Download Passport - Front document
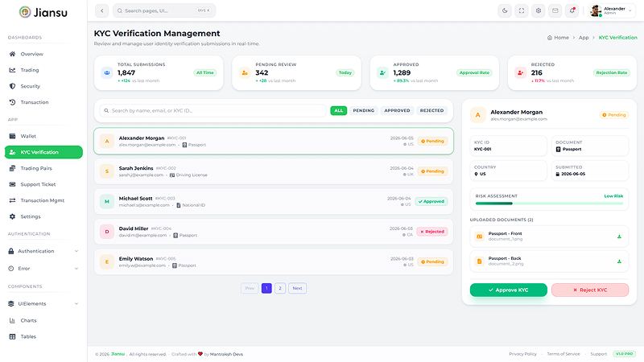This screenshot has height=362, width=644. [x=619, y=237]
